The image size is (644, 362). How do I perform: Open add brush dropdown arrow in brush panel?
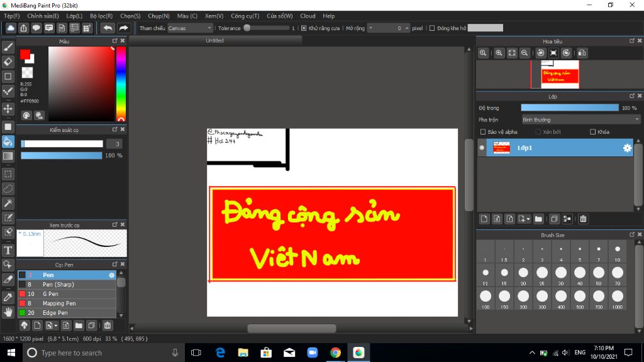tap(56, 326)
